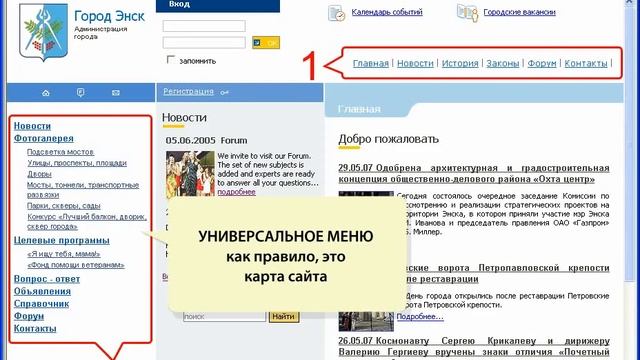
Task: Open Форум in the left sidebar
Action: pos(29,316)
